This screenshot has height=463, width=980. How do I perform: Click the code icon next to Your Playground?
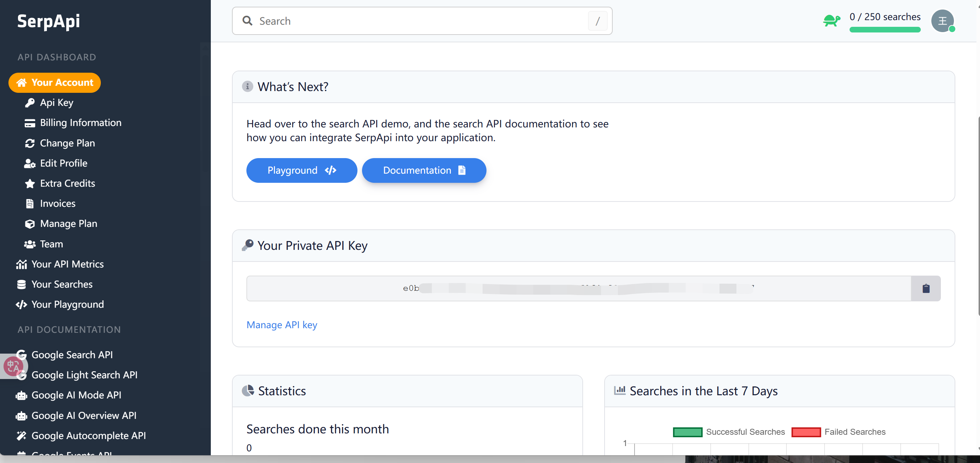pos(22,304)
